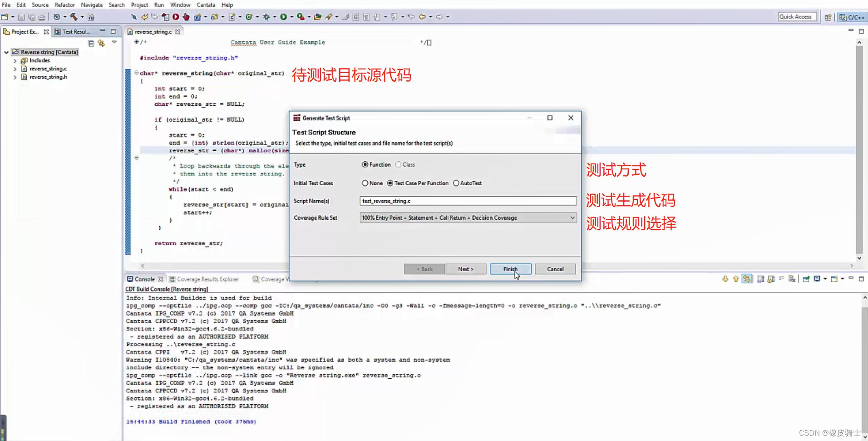Screen dimensions: 868x441
Task: Collapse the Reverse string project node
Action: click(x=6, y=52)
